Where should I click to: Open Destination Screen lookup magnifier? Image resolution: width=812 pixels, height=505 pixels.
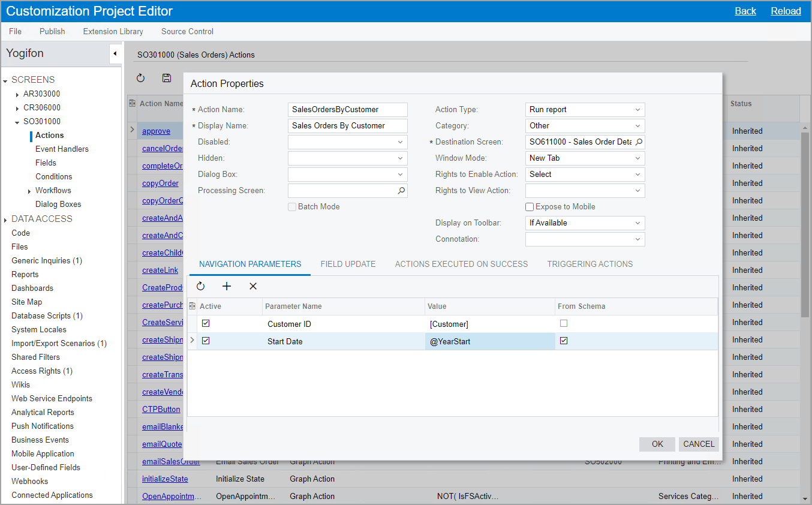pos(639,142)
